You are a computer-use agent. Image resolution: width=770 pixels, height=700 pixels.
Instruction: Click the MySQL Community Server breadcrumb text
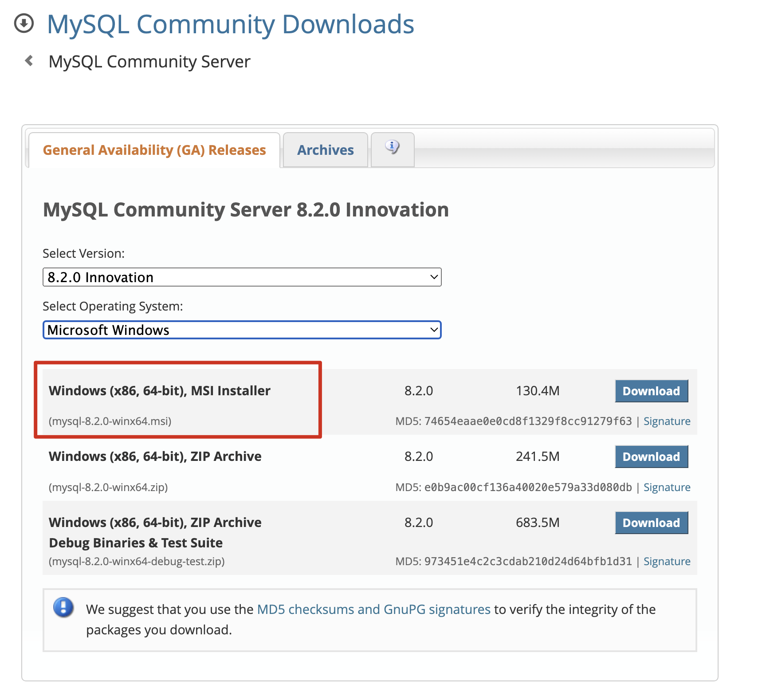[x=149, y=62]
